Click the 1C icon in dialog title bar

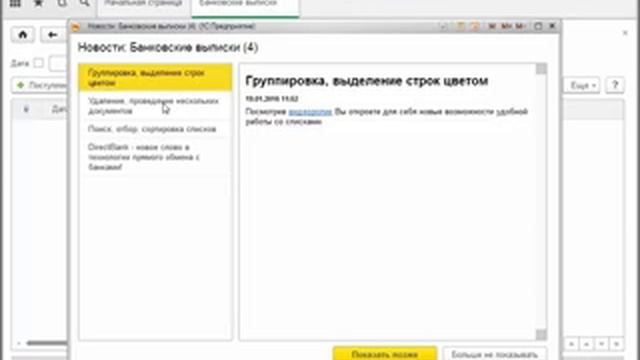[76, 27]
